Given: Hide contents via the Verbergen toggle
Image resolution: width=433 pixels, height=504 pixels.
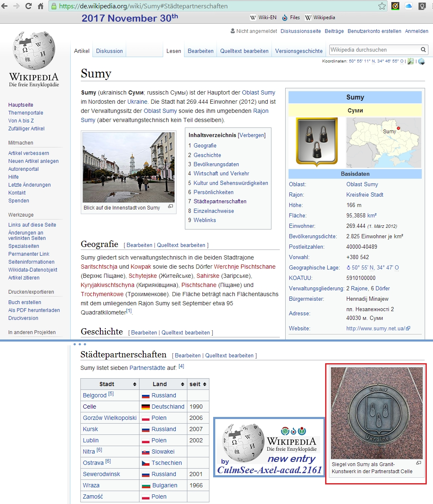Looking at the screenshot, I should 251,135.
